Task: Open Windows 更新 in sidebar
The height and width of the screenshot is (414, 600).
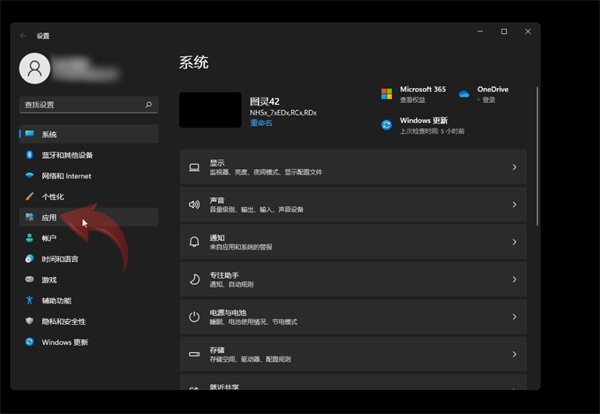Action: [64, 342]
